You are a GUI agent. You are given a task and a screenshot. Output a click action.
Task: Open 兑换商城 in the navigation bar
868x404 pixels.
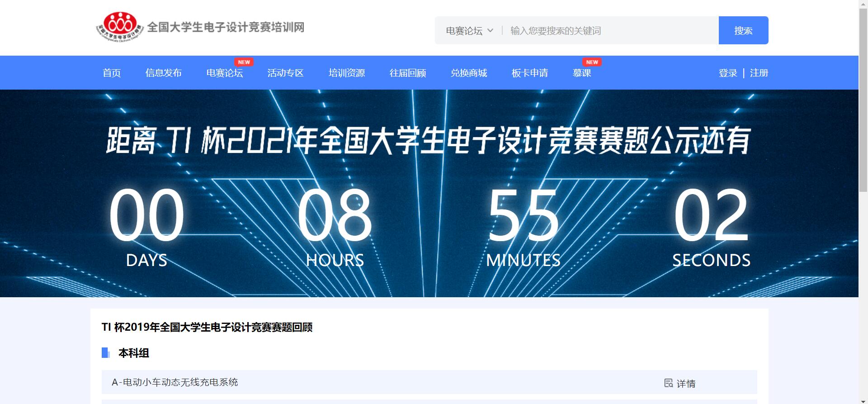click(469, 73)
